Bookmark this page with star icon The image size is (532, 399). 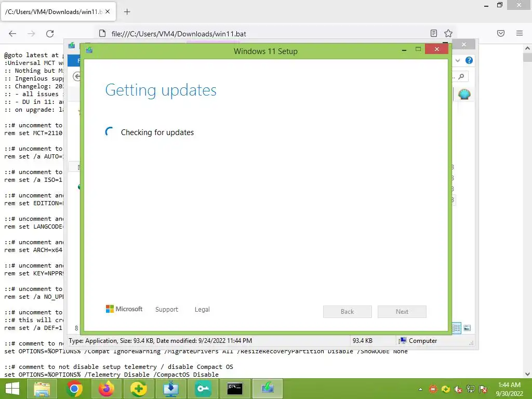(x=448, y=33)
